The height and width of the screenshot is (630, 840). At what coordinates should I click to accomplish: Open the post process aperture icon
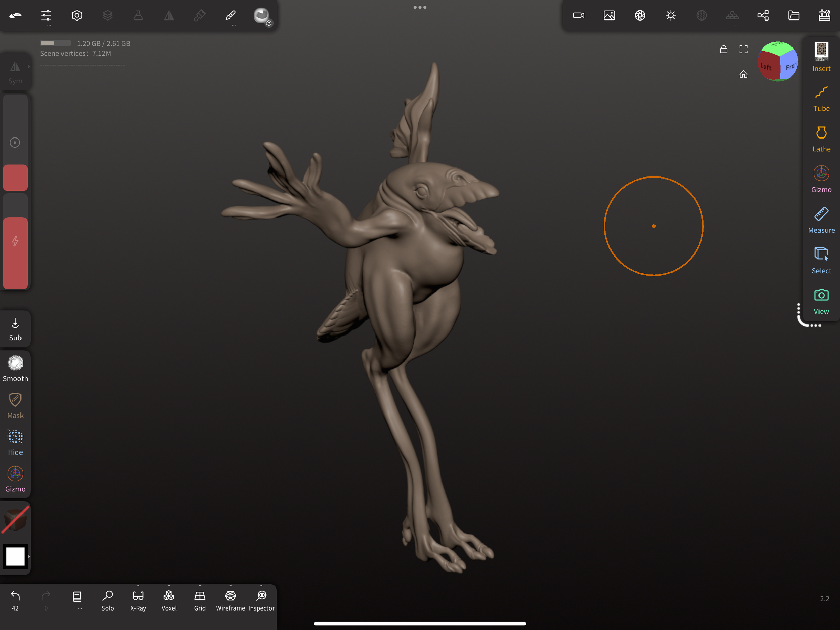(640, 15)
